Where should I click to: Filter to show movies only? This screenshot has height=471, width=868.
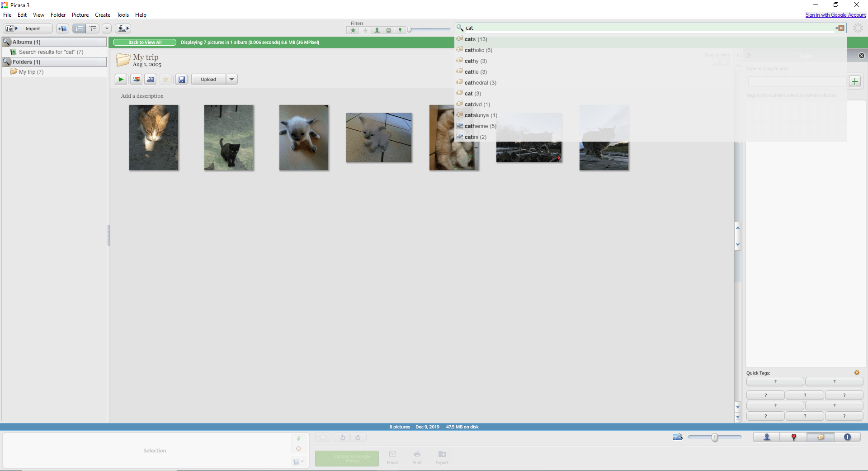click(388, 30)
